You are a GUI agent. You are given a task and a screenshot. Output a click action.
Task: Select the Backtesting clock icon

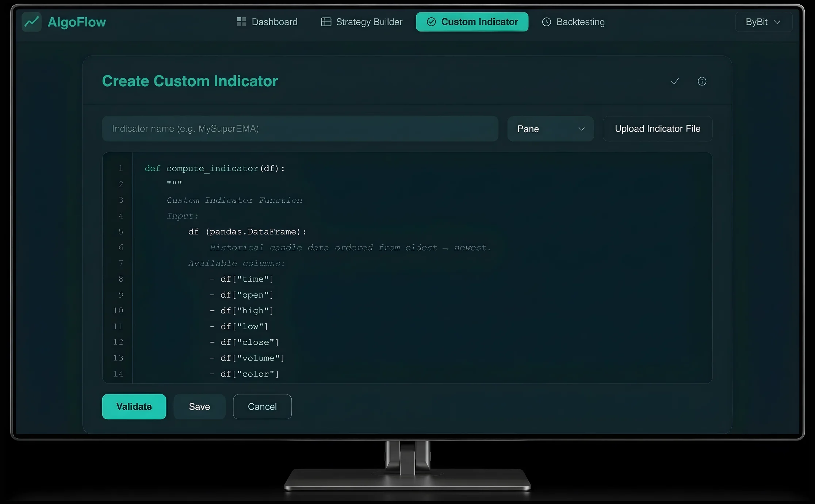click(546, 22)
